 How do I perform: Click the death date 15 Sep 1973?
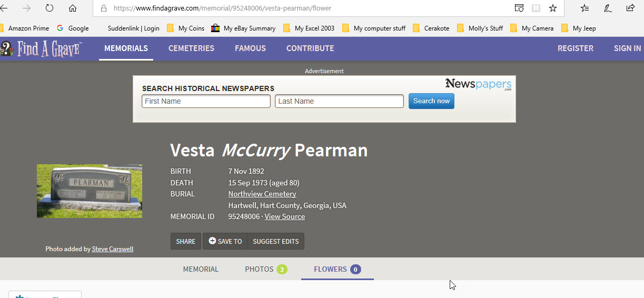(248, 183)
